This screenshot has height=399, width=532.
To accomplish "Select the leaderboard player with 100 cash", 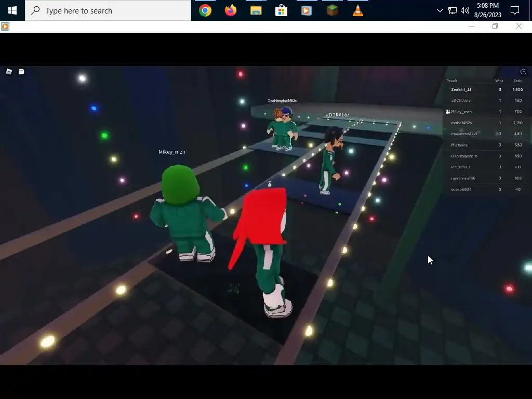I will tap(486, 178).
